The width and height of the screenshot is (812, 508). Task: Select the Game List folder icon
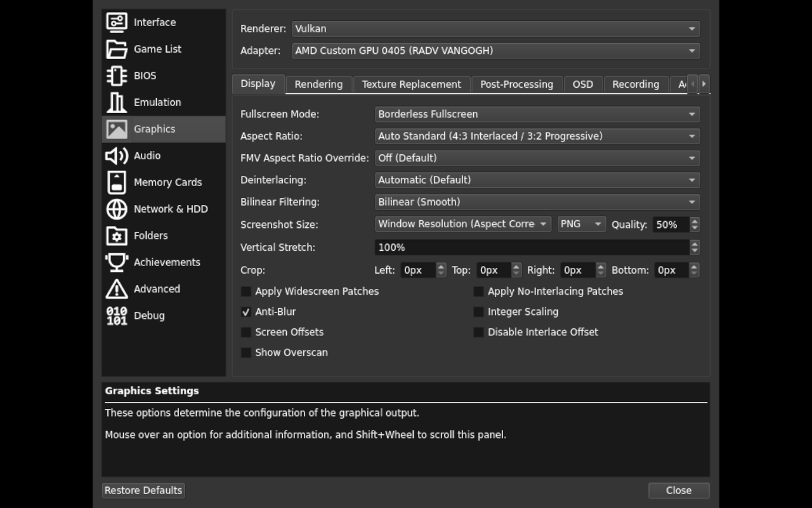pos(117,49)
